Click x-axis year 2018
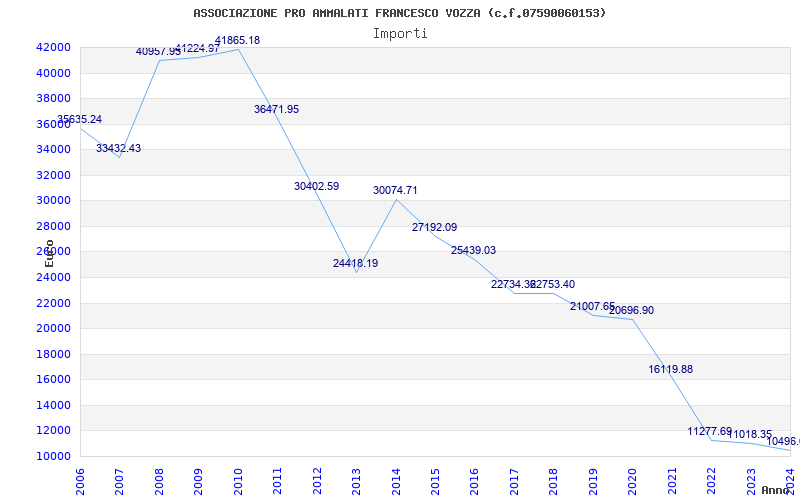Screen dimensions: 800x500 point(554,482)
